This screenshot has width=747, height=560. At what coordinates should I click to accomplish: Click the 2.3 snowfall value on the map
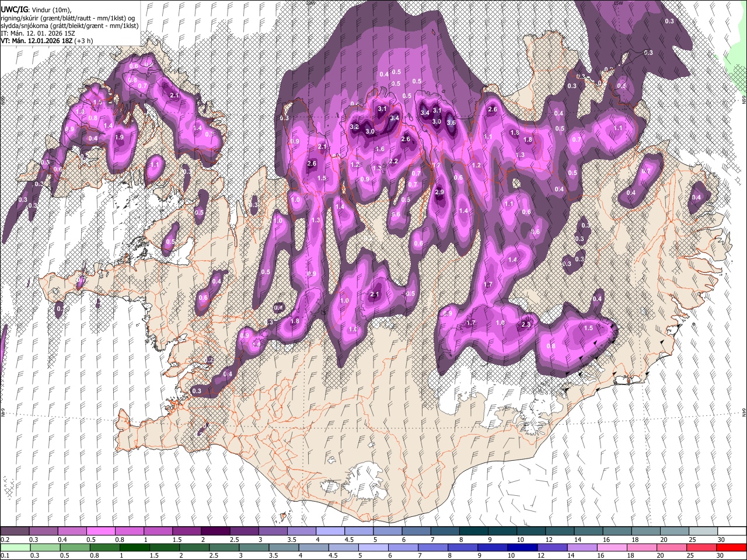pyautogui.click(x=526, y=324)
